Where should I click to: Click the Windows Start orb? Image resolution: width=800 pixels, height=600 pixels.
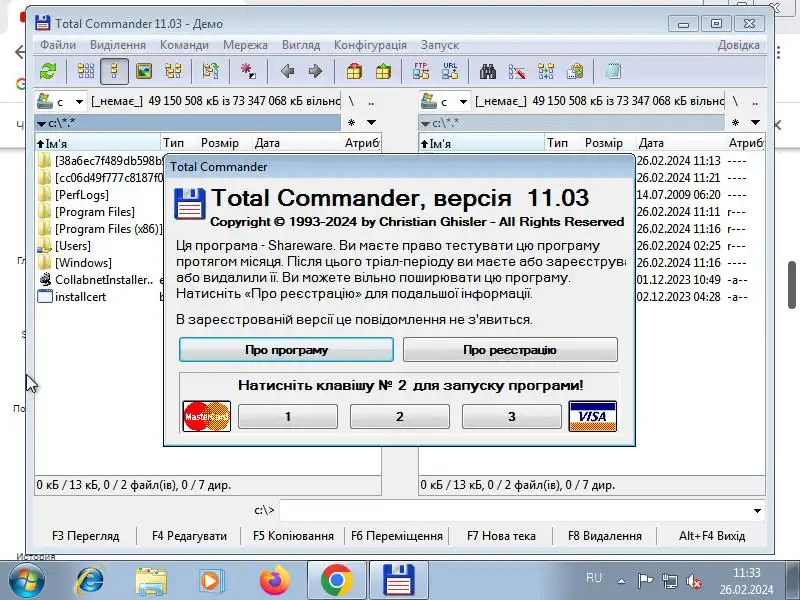coord(27,581)
